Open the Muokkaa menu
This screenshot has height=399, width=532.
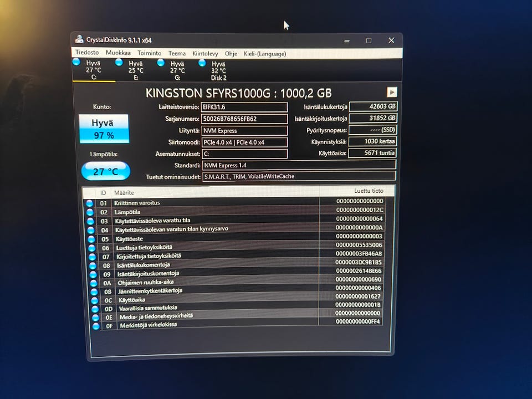point(118,53)
